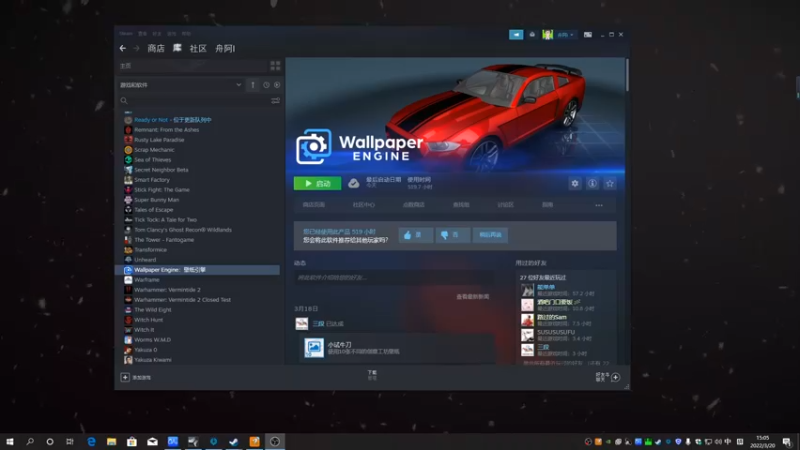800x450 pixels.
Task: Click the library page vertical scrollbar
Action: pos(627,76)
